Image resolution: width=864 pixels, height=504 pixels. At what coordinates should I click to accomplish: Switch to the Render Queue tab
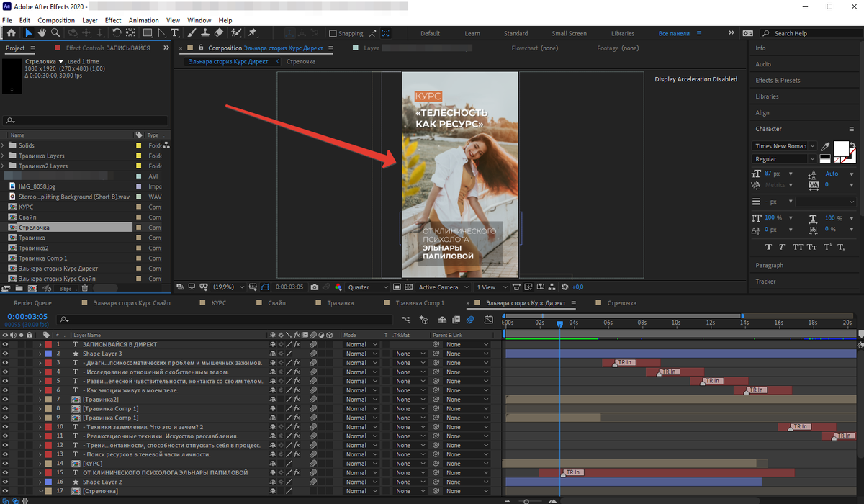click(x=32, y=303)
